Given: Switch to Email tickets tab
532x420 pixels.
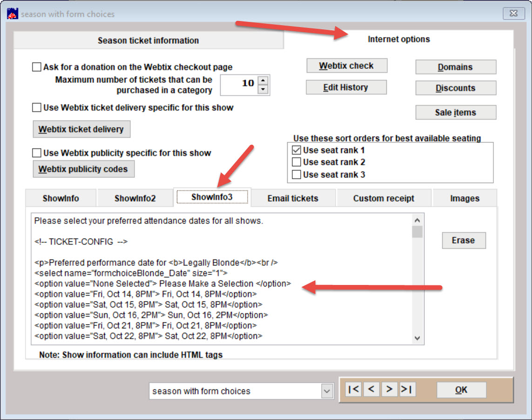Looking at the screenshot, I should 293,198.
